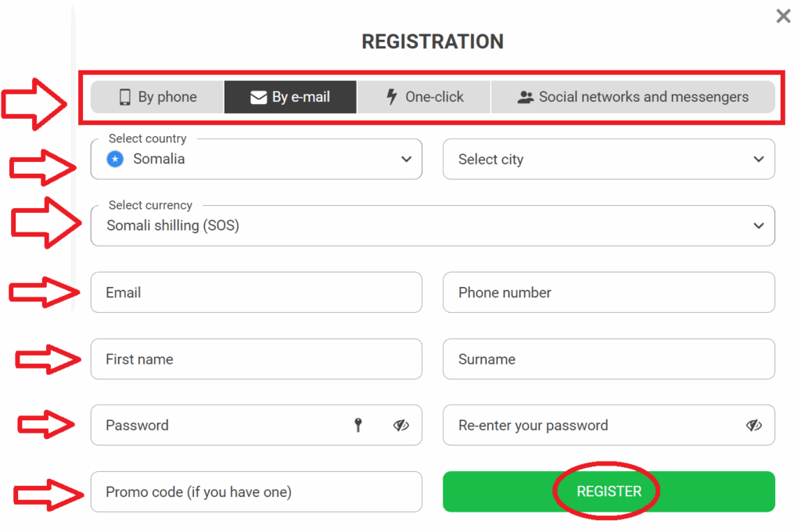
Task: Click inside the Email field
Action: [x=256, y=292]
